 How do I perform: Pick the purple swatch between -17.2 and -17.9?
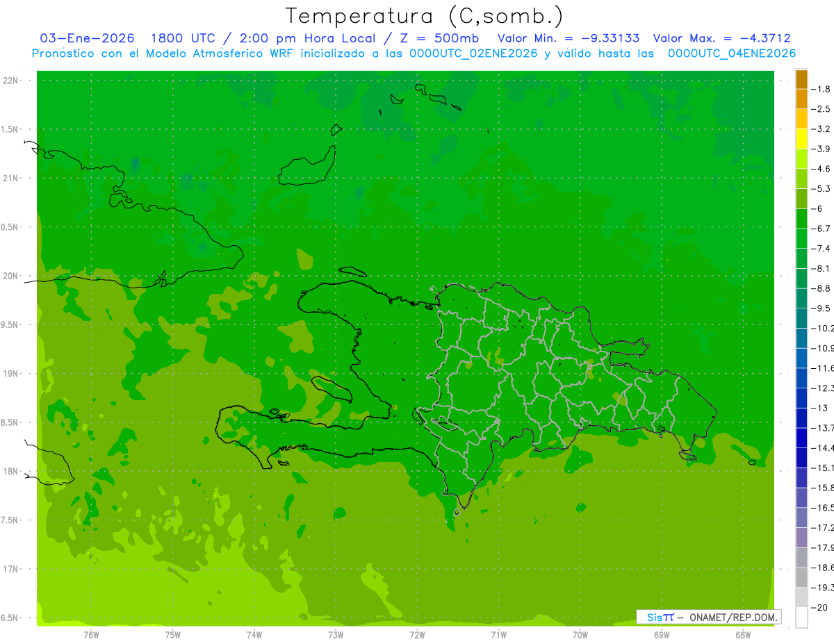(801, 538)
